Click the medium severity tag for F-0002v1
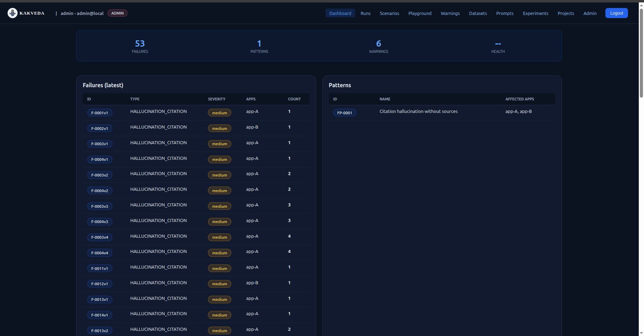The width and height of the screenshot is (644, 336). click(219, 129)
